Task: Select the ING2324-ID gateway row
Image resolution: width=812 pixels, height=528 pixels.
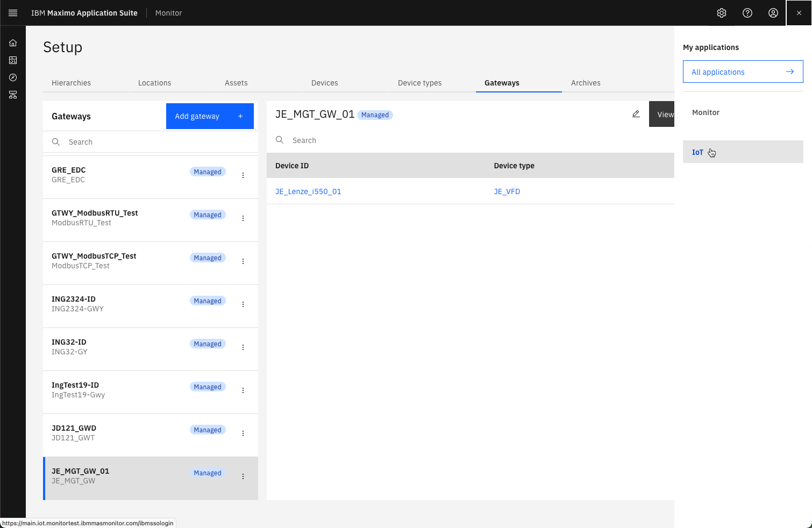Action: click(x=151, y=306)
